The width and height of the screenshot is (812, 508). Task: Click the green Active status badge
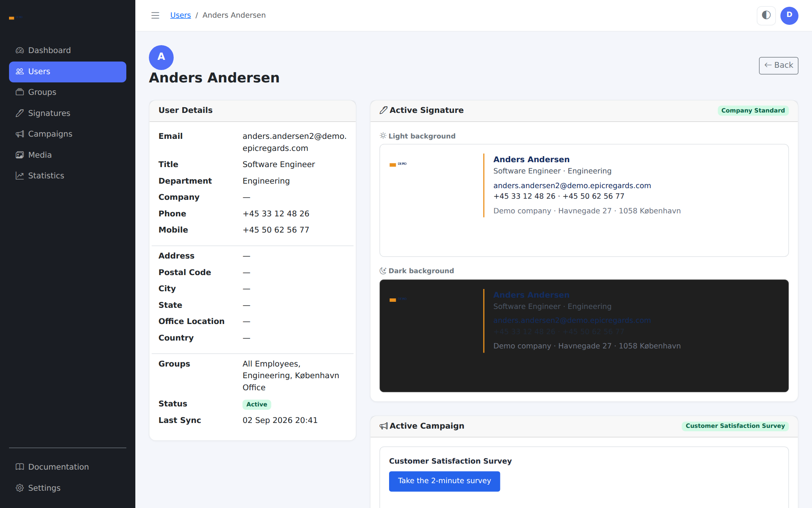coord(257,405)
